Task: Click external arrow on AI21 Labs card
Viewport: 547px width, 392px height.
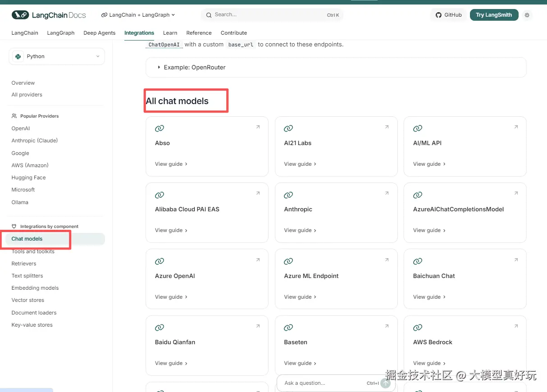Action: [387, 127]
